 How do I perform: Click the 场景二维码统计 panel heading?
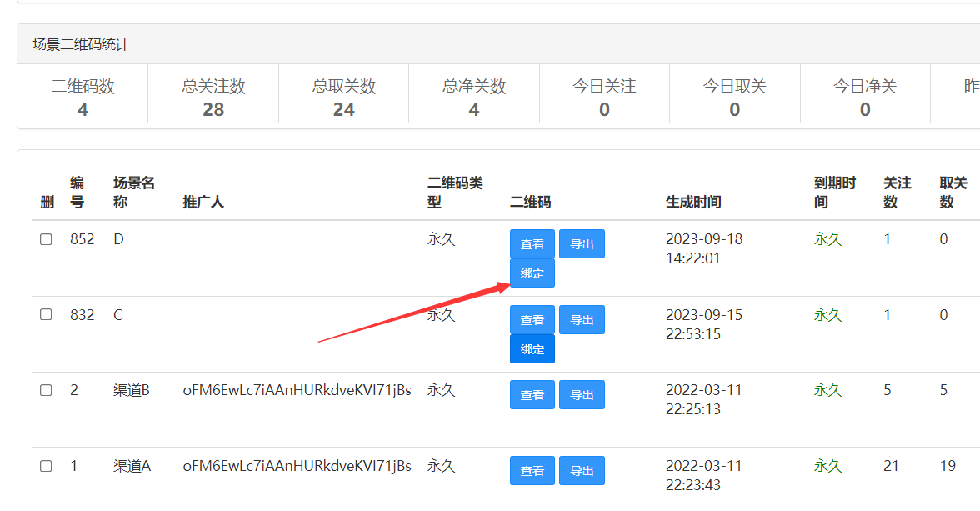81,44
